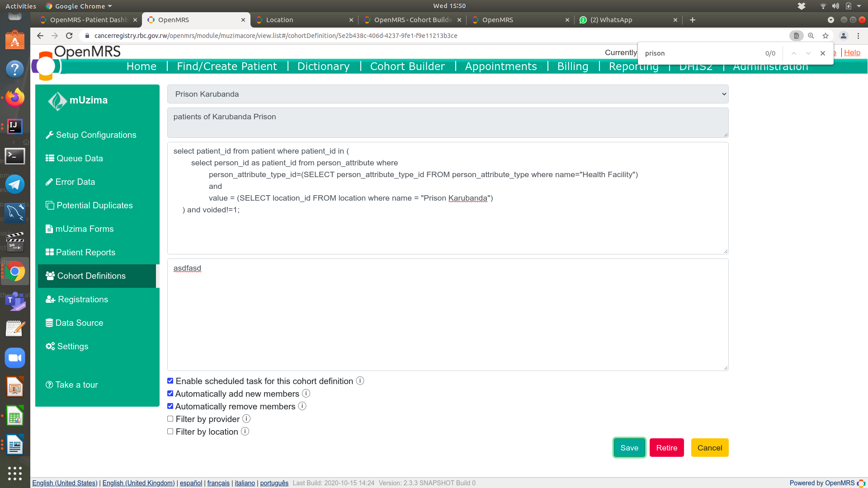The height and width of the screenshot is (488, 868).
Task: Open Patient Reports section
Action: 80,252
